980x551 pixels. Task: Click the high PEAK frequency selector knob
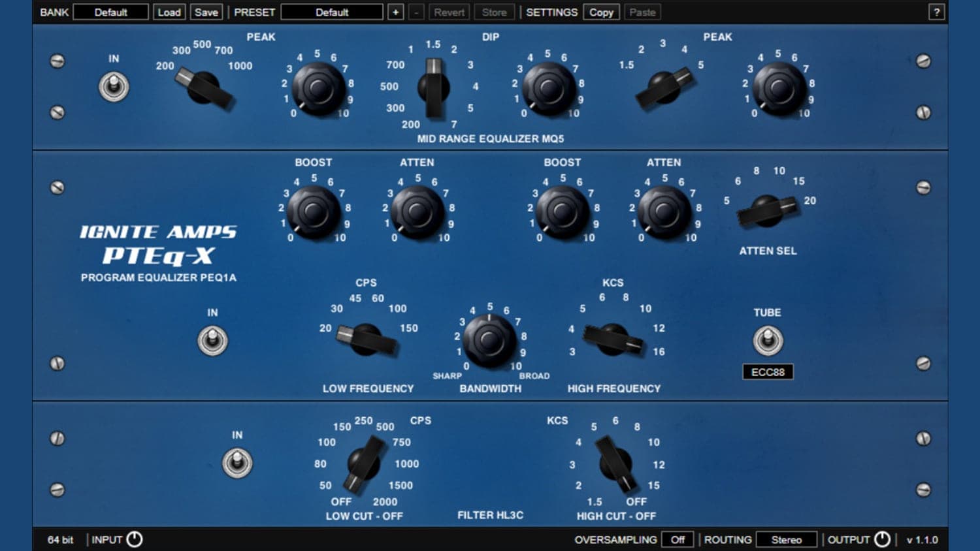tap(664, 87)
